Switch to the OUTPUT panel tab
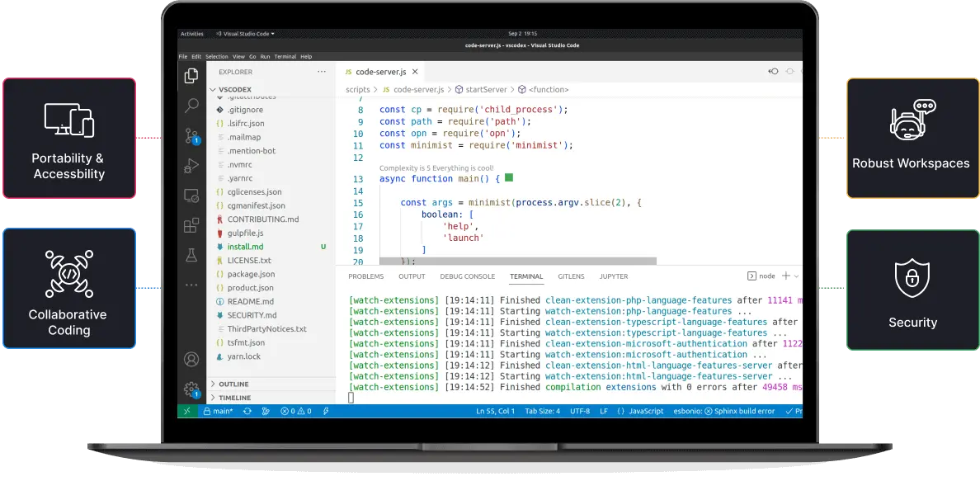Viewport: 980px width, 481px height. click(x=412, y=276)
